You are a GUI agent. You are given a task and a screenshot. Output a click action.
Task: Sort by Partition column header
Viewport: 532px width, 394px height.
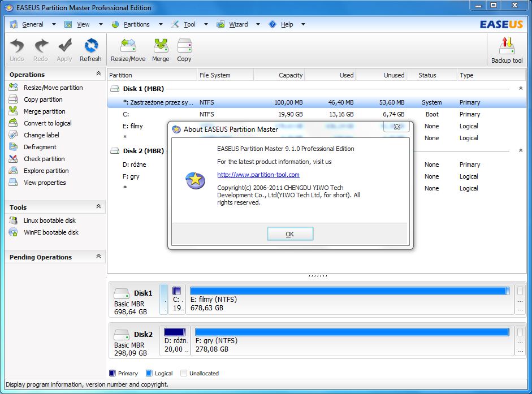click(152, 75)
